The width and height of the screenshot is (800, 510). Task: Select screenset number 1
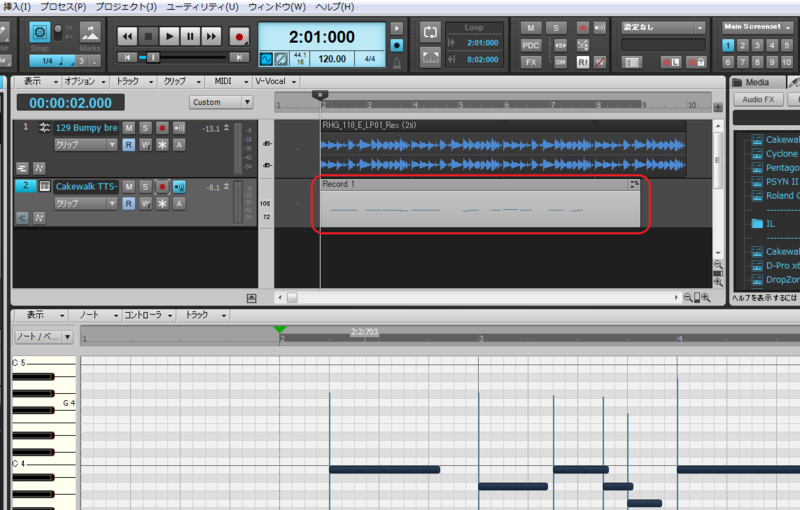[728, 45]
